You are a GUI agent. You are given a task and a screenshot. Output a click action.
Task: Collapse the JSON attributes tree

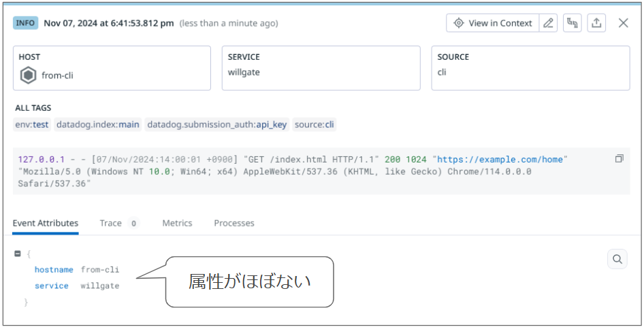pos(18,254)
